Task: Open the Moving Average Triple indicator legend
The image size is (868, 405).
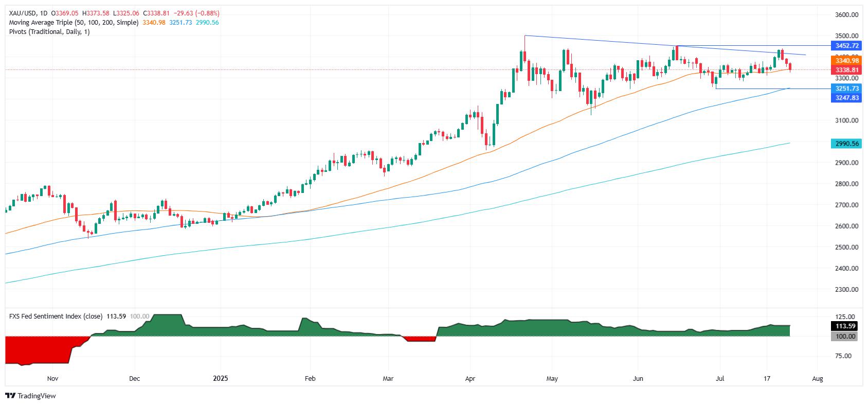Action: pyautogui.click(x=74, y=23)
